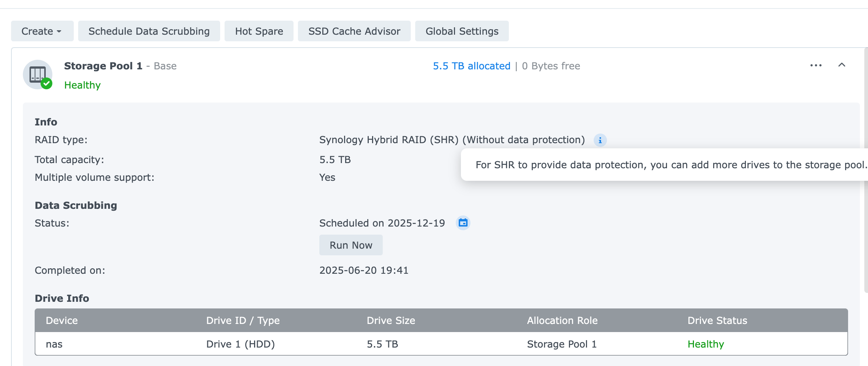This screenshot has width=868, height=366.
Task: Open Schedule Data Scrubbing
Action: [x=149, y=31]
